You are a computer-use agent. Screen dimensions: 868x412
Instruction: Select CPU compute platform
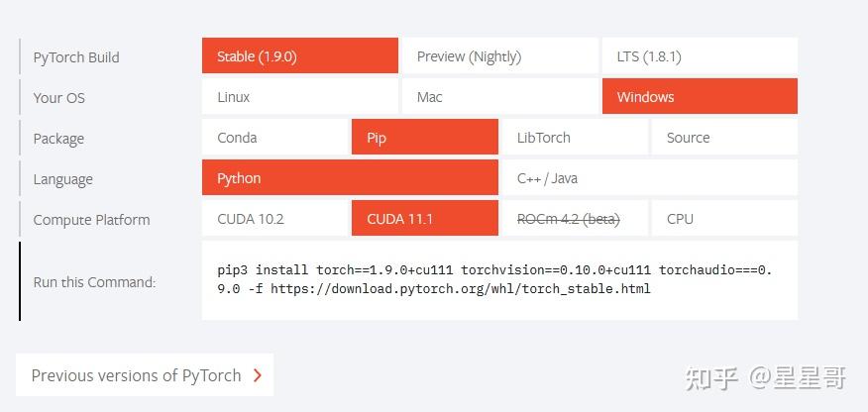click(x=724, y=219)
